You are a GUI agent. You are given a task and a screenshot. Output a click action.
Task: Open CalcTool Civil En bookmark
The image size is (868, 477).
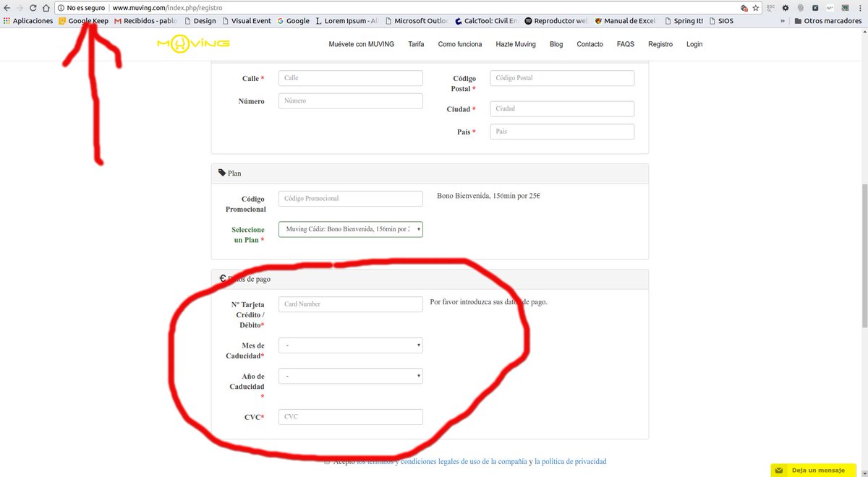[486, 21]
